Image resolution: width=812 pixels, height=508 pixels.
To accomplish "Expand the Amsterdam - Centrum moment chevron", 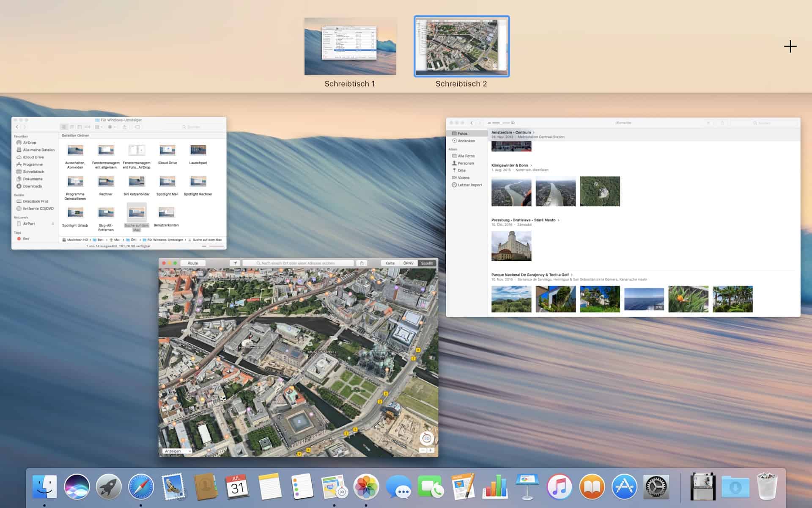I will click(x=534, y=133).
